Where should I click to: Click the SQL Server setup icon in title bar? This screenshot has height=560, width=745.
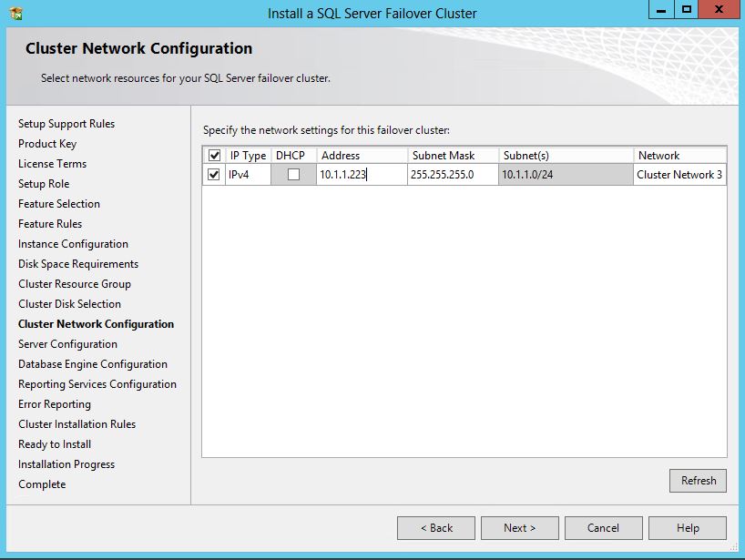(x=16, y=14)
